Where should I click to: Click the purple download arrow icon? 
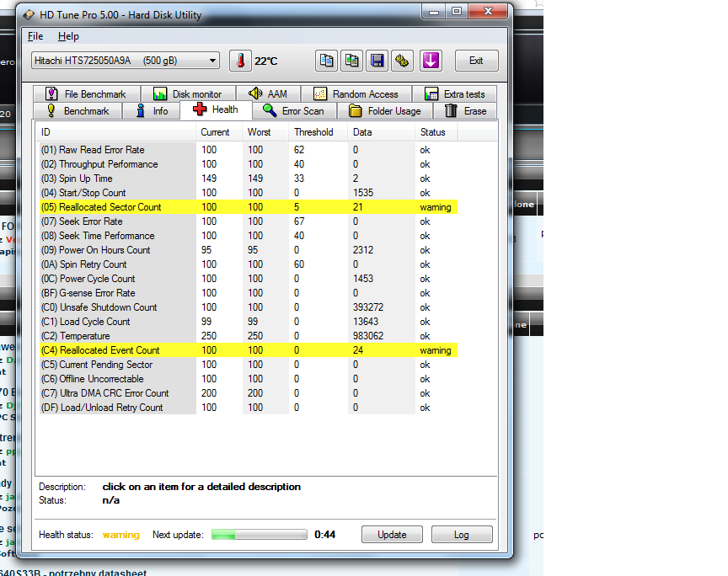point(431,61)
